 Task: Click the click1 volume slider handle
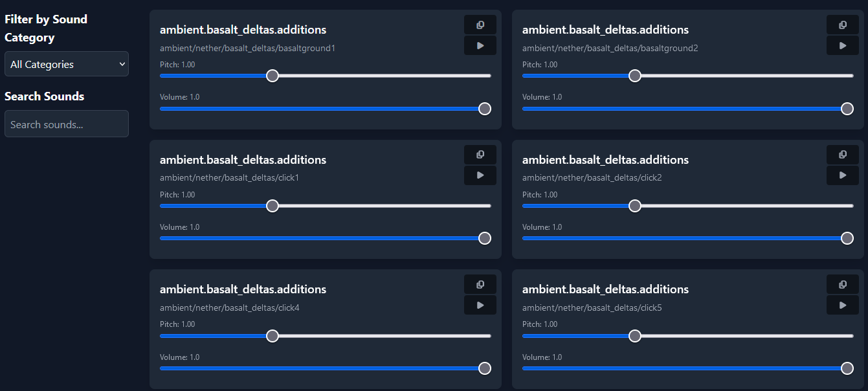[484, 238]
